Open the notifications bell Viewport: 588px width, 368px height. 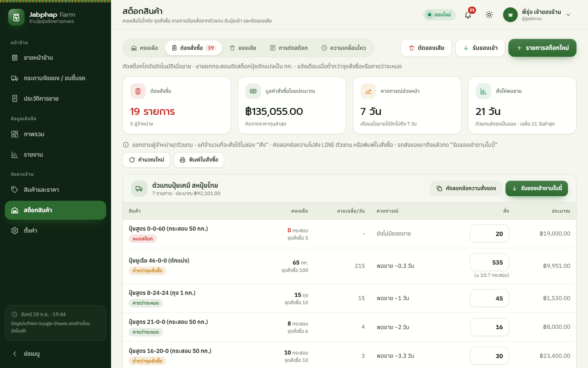tap(468, 15)
